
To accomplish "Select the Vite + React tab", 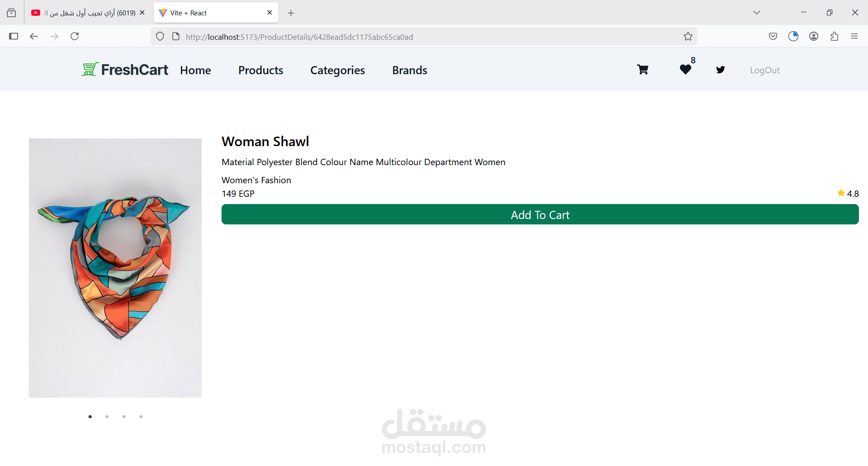I will point(216,13).
